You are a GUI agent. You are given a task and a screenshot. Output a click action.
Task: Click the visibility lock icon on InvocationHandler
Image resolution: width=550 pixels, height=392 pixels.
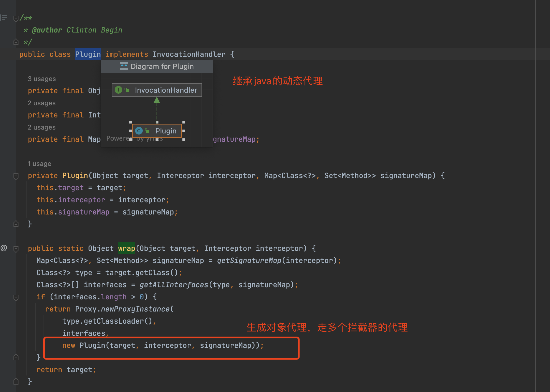pos(127,90)
